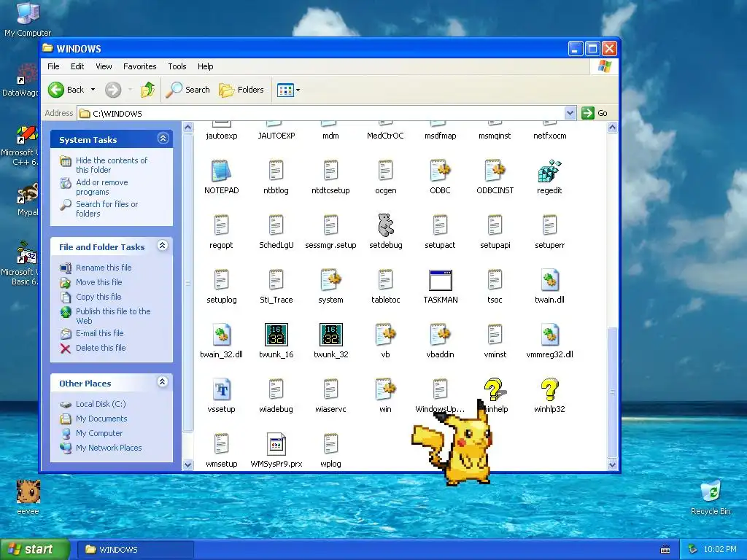Collapse the System Tasks panel

click(x=163, y=139)
